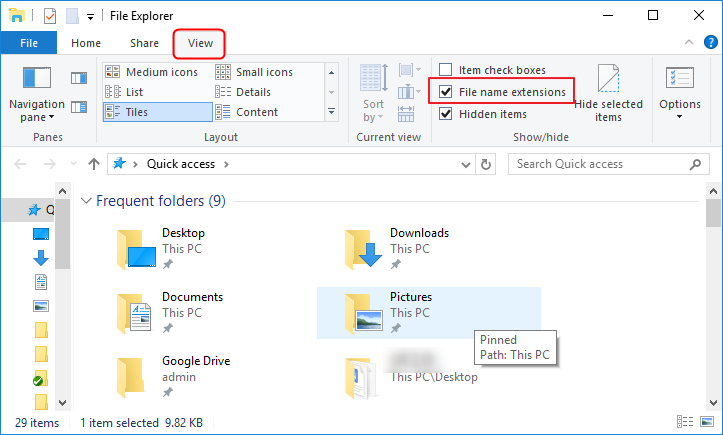Image resolution: width=723 pixels, height=435 pixels.
Task: Click the Search Quick access field
Action: coord(609,164)
